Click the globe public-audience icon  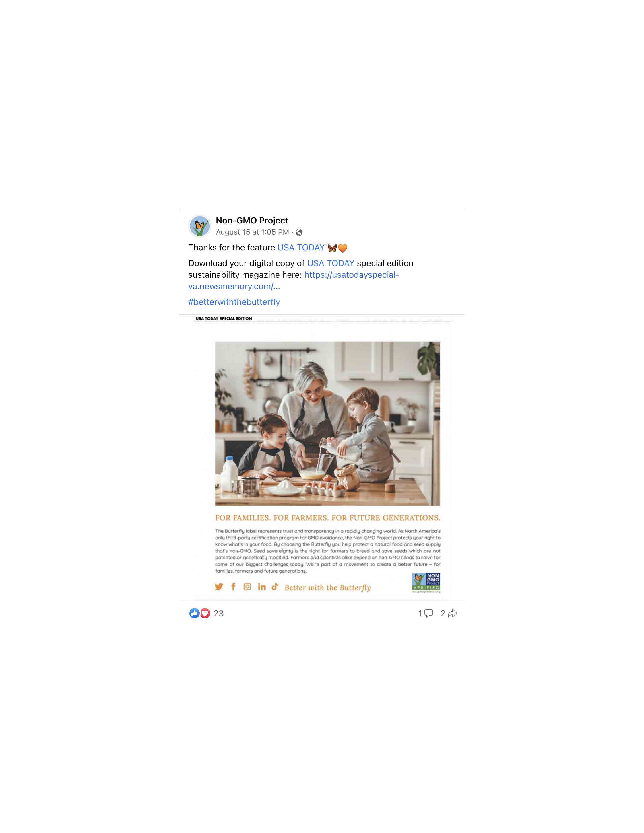coord(299,232)
